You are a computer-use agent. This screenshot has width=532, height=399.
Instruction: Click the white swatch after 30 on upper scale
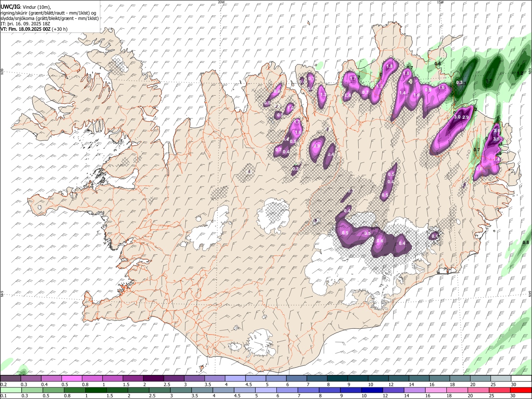point(521,378)
